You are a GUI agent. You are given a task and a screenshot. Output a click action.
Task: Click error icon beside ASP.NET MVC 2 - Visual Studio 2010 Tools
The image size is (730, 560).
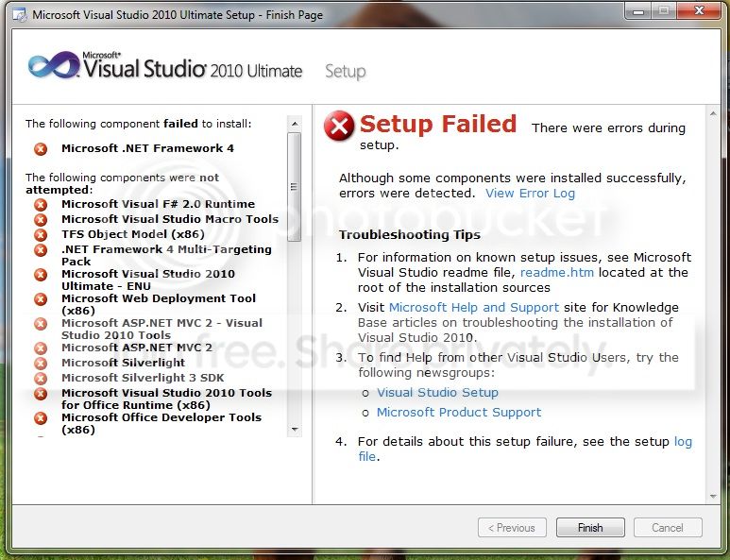pos(41,324)
